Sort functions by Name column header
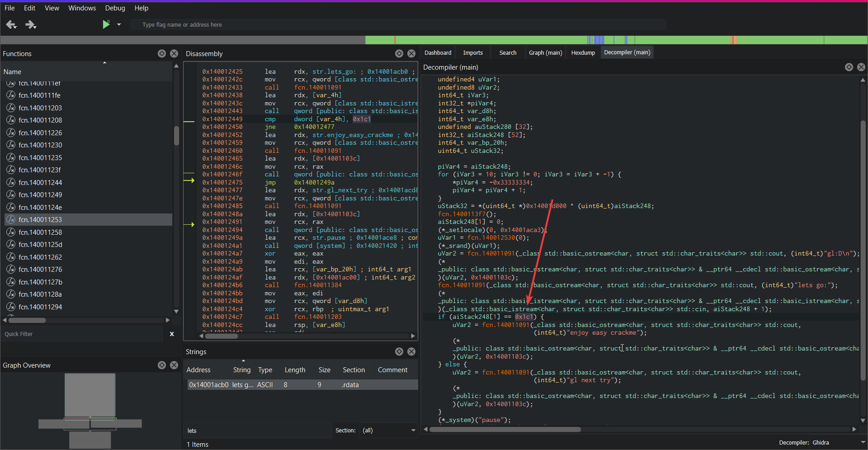The image size is (868, 450). click(86, 71)
